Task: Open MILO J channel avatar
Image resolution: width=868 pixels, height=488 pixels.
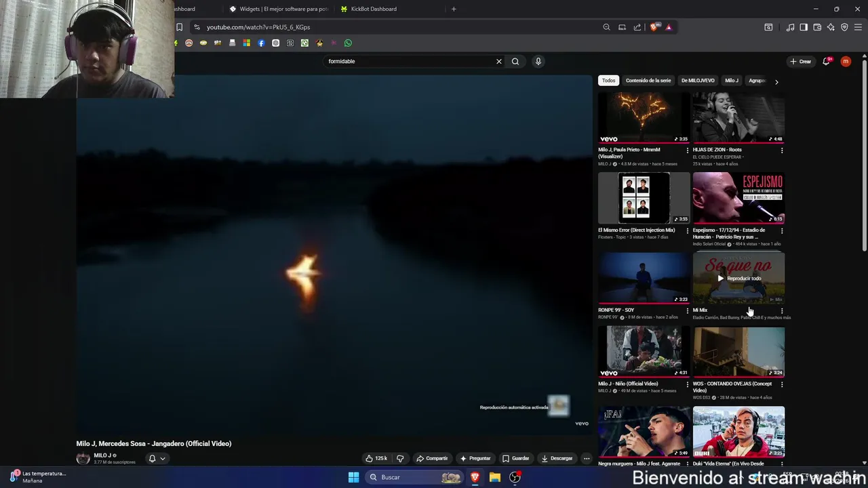Action: [83, 458]
